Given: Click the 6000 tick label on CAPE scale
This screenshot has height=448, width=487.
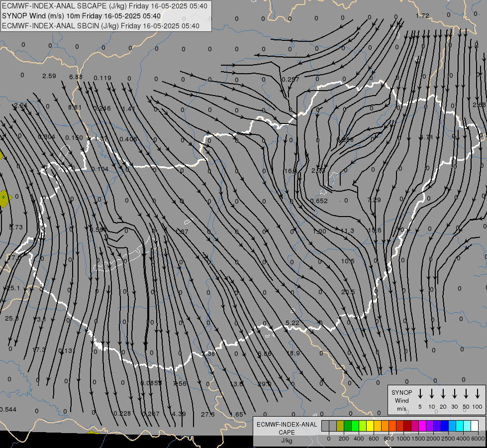Looking at the screenshot, I should coord(478,439).
